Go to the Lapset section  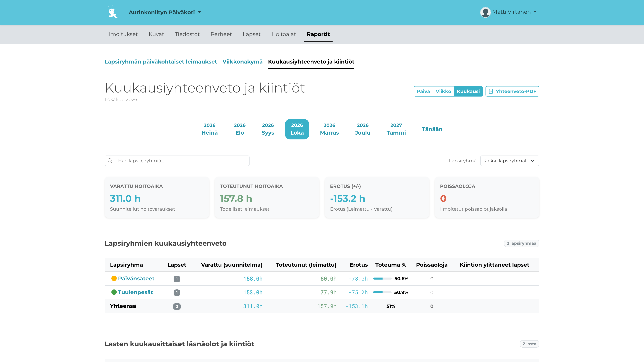coord(252,34)
